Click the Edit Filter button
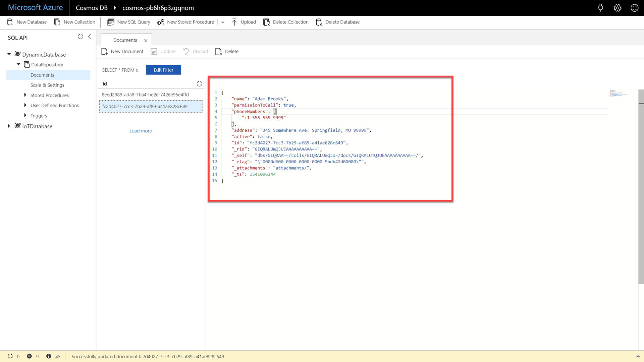Viewport: 644px width, 362px height. tap(163, 69)
